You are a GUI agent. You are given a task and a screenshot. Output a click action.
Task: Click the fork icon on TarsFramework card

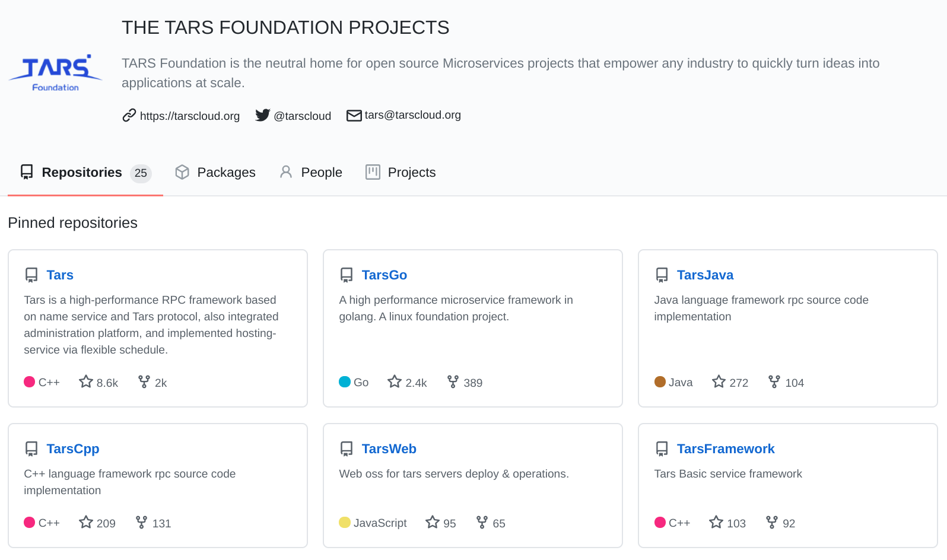(771, 523)
